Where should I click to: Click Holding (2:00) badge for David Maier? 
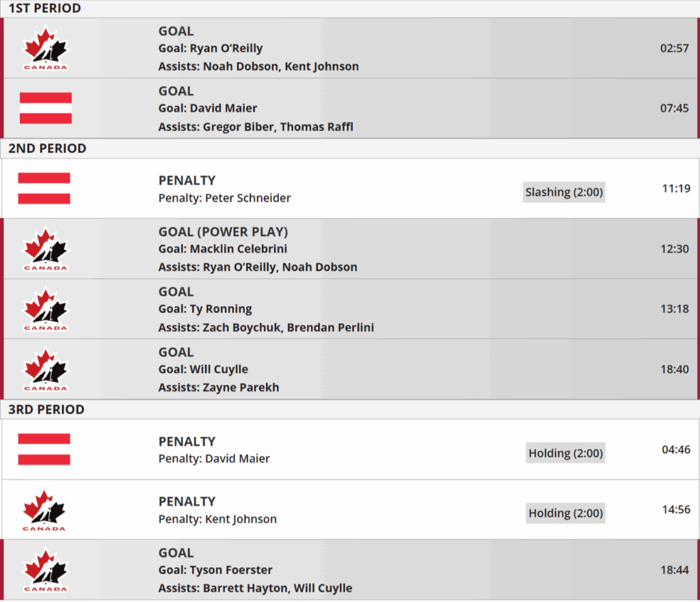click(x=565, y=453)
